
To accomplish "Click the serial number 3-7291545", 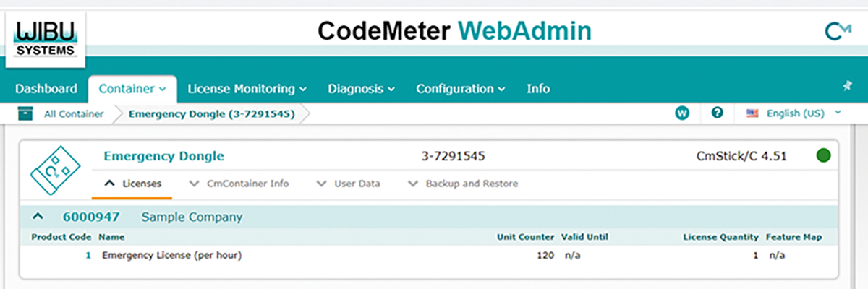I will click(453, 156).
